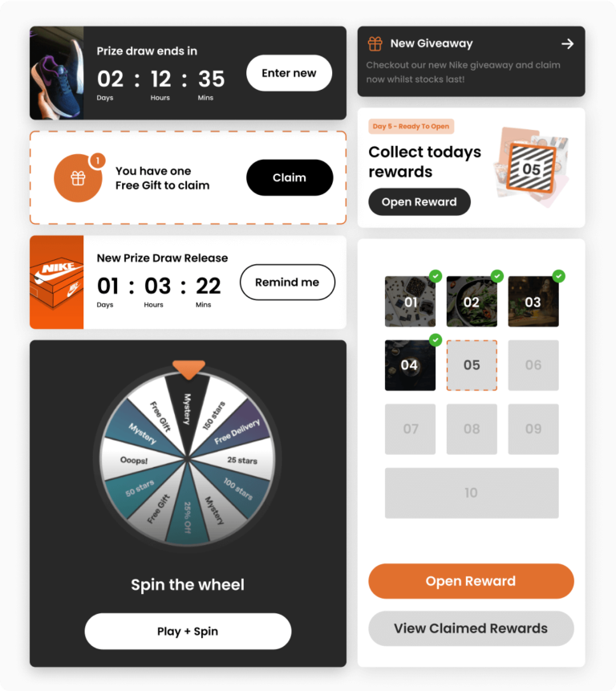Open the day 02 reward thumbnail
The height and width of the screenshot is (691, 616).
472,302
